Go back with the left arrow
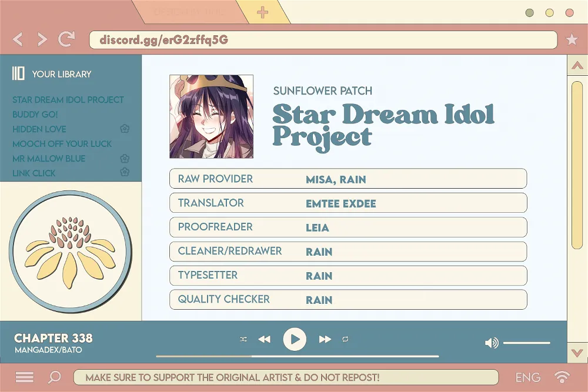The image size is (588, 392). [x=18, y=39]
